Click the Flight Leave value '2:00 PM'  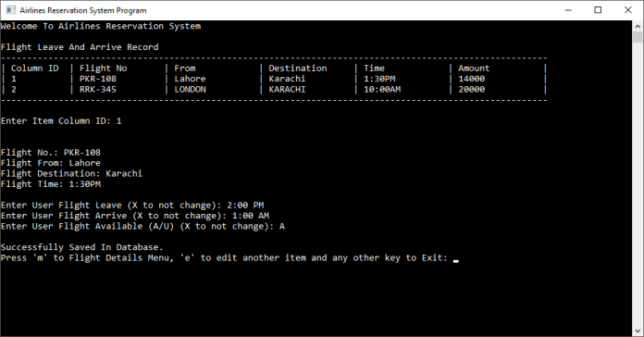coord(245,206)
